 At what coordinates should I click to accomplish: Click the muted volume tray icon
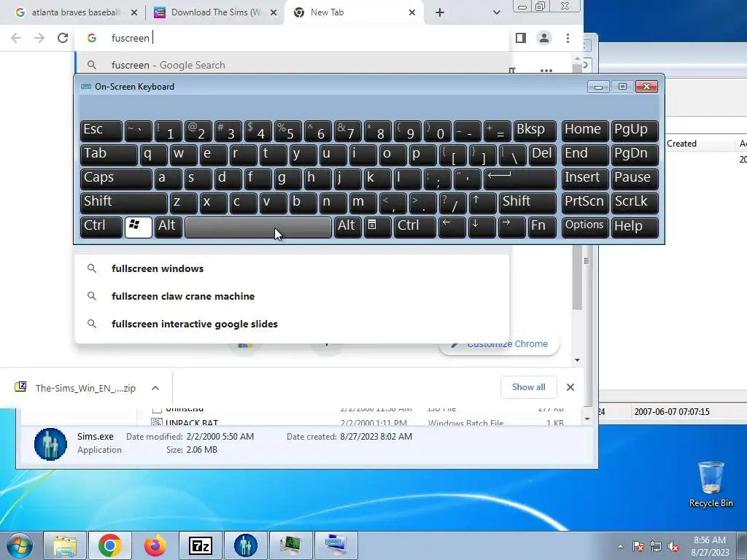pyautogui.click(x=673, y=546)
